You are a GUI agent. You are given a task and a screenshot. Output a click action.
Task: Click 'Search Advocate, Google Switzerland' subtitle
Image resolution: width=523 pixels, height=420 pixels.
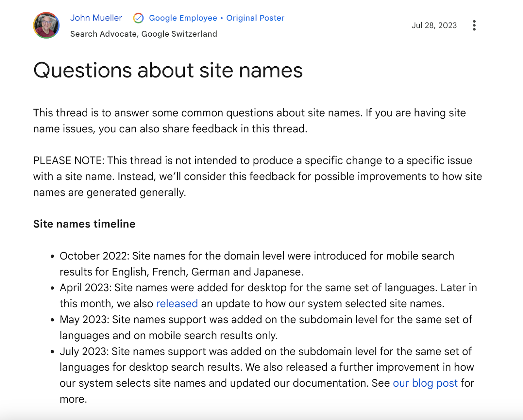144,34
